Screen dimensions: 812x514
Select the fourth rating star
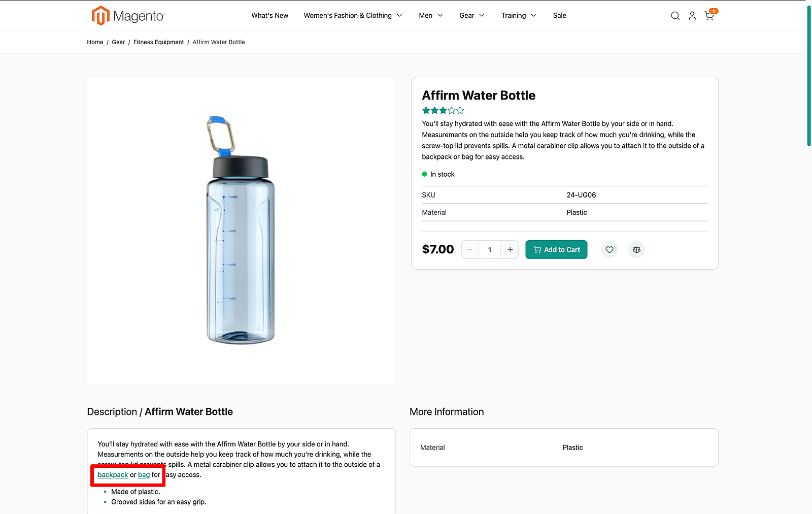(x=451, y=110)
